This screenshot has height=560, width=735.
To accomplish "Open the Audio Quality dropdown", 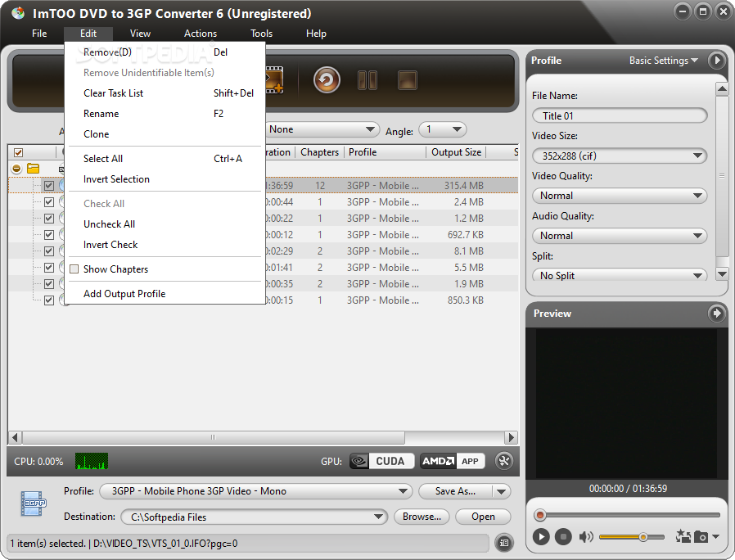I will [x=620, y=236].
